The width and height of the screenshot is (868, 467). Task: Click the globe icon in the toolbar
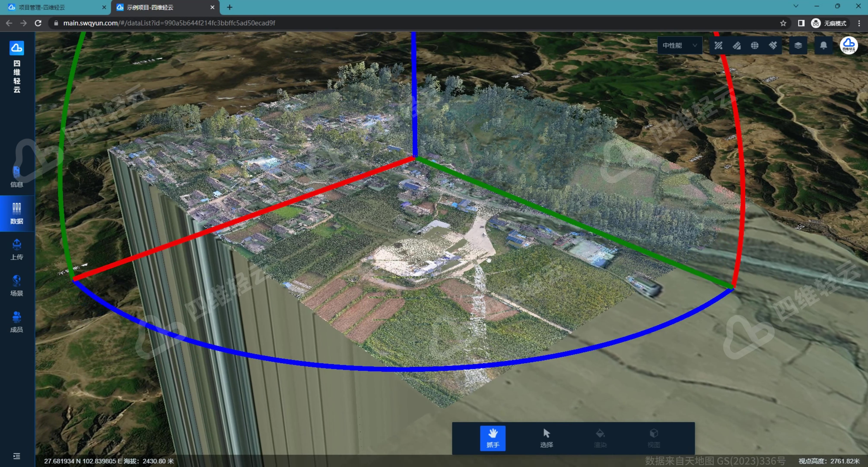click(754, 45)
